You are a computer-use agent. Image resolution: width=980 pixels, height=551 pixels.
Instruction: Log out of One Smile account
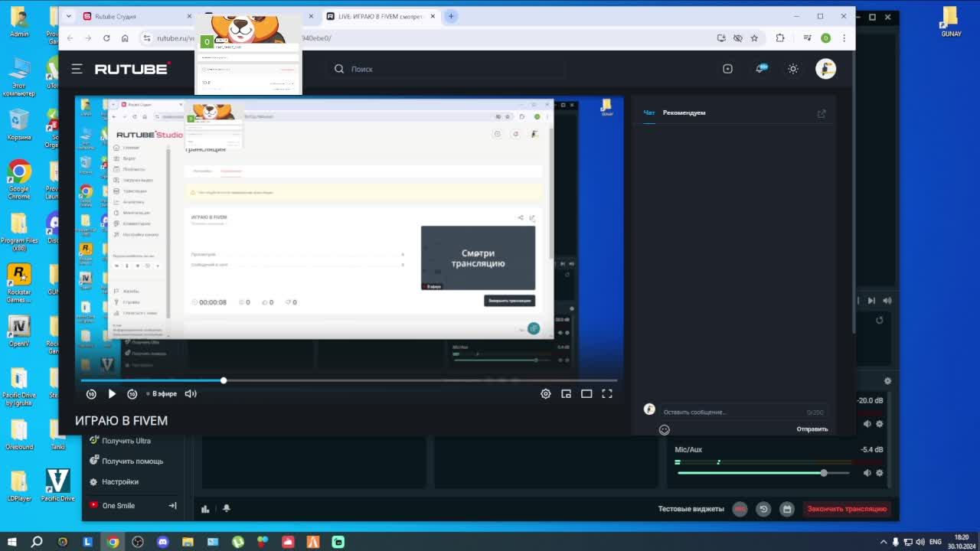tap(172, 505)
